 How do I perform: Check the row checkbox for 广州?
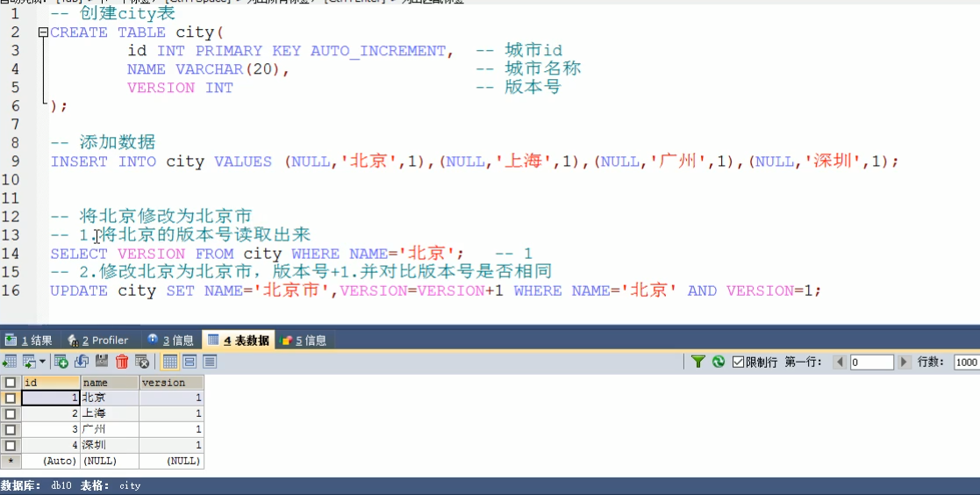pyautogui.click(x=10, y=429)
